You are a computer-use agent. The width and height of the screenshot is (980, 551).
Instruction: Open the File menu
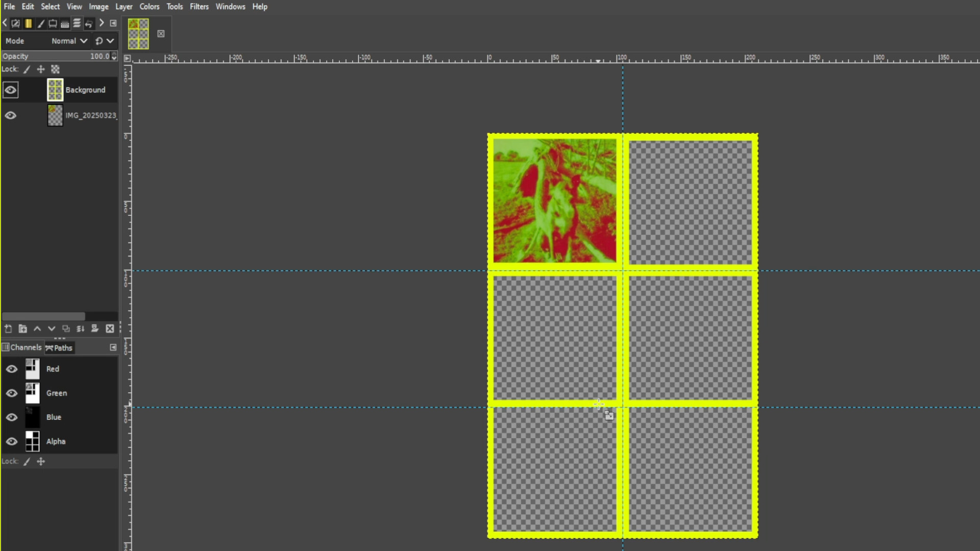tap(9, 7)
